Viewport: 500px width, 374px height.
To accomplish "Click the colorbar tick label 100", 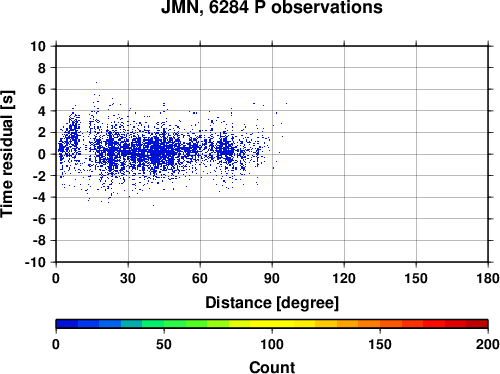I will (x=272, y=344).
